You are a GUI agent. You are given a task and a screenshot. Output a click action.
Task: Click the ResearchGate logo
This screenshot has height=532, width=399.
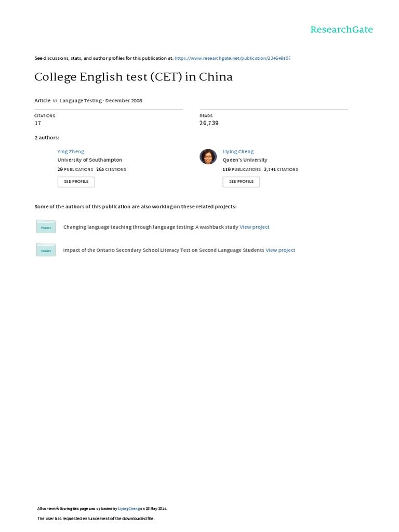tap(341, 30)
